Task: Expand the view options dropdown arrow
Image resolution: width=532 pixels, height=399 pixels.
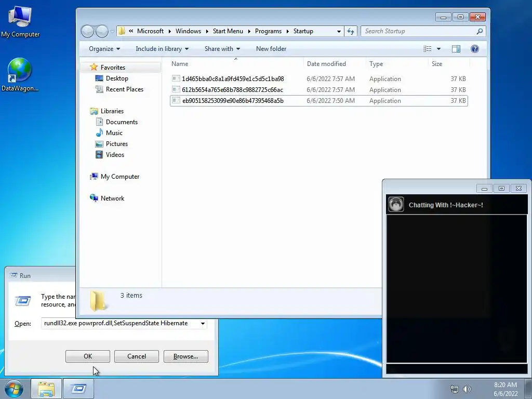Action: coord(438,49)
